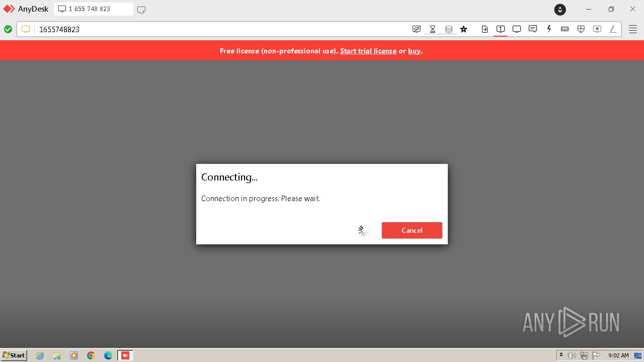The image size is (644, 362).
Task: Click the show desktop tray icon
Action: pyautogui.click(x=638, y=355)
